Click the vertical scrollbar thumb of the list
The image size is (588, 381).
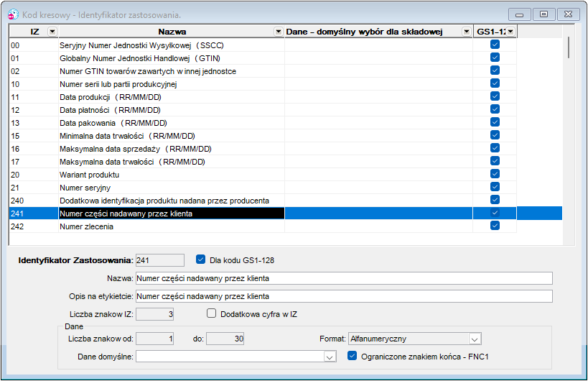(569, 47)
